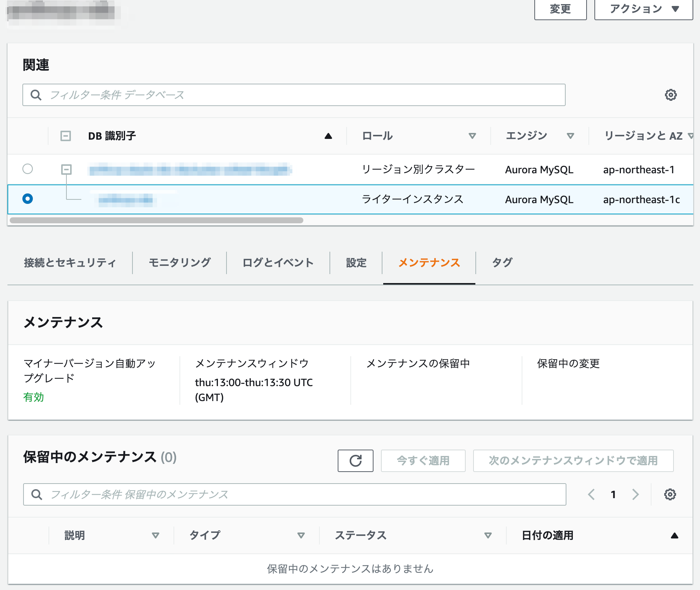Focus the pending maintenance filter field
The image size is (700, 590).
[x=295, y=494]
